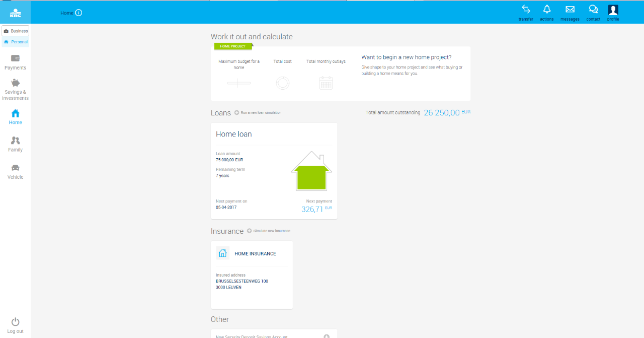This screenshot has height=338, width=644.
Task: Click the actions bell icon
Action: [547, 10]
